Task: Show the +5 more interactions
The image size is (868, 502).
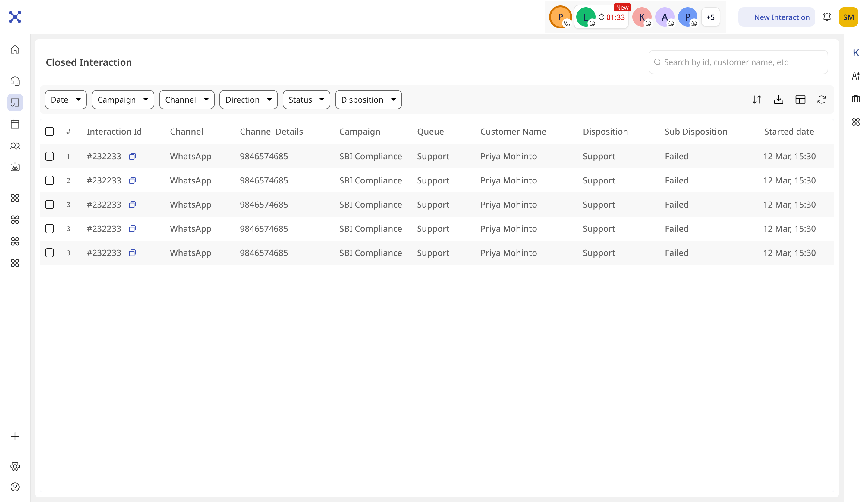Action: [x=710, y=17]
